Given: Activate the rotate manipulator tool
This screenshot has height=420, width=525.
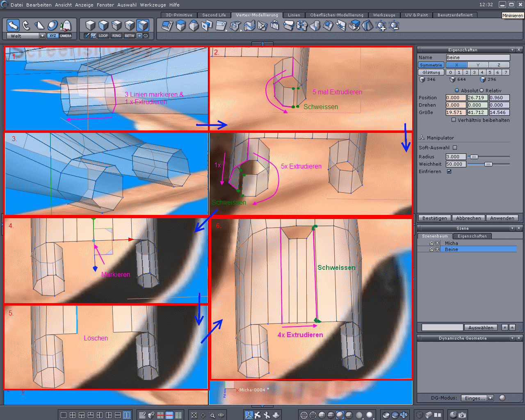Looking at the screenshot, I should tap(26, 25).
